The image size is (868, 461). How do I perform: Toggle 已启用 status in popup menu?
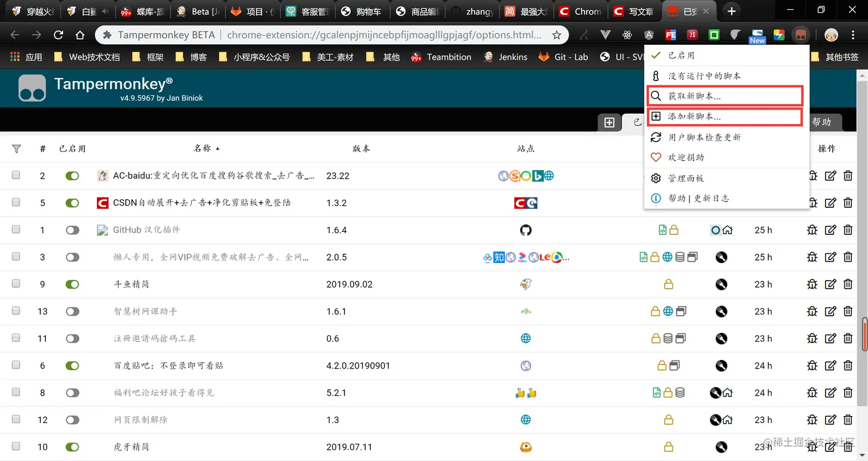point(727,56)
